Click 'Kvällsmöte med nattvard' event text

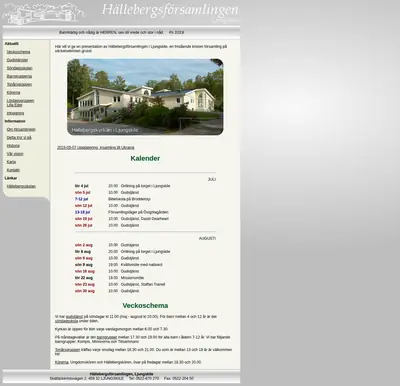pyautogui.click(x=142, y=265)
